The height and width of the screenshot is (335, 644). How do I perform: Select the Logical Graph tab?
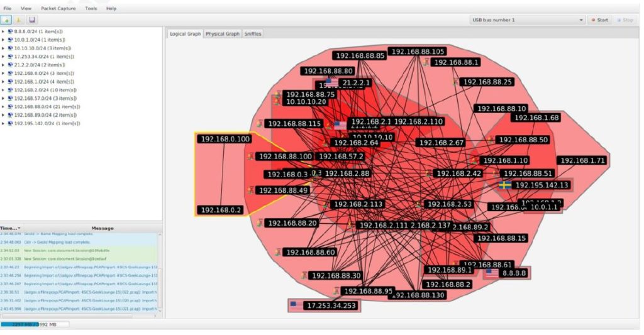(186, 34)
